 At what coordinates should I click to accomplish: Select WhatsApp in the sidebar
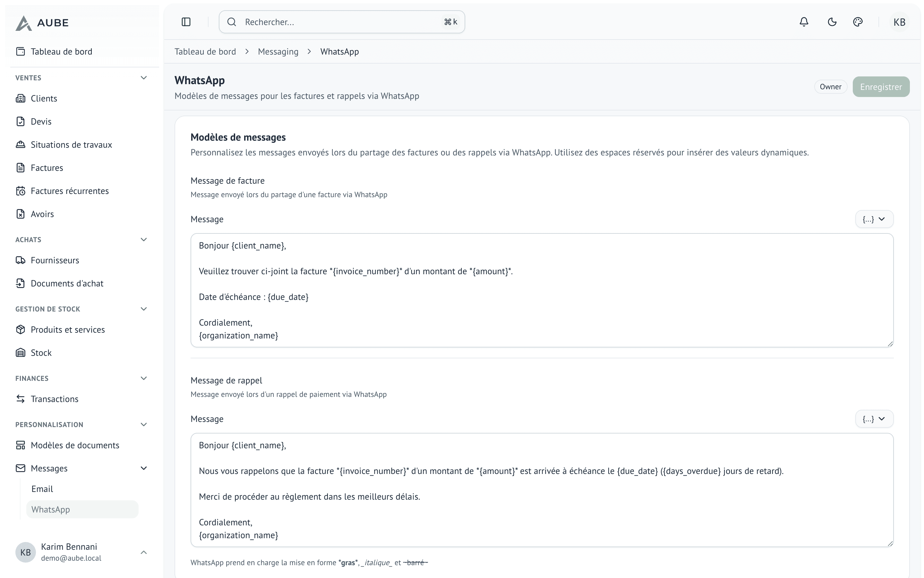82,510
